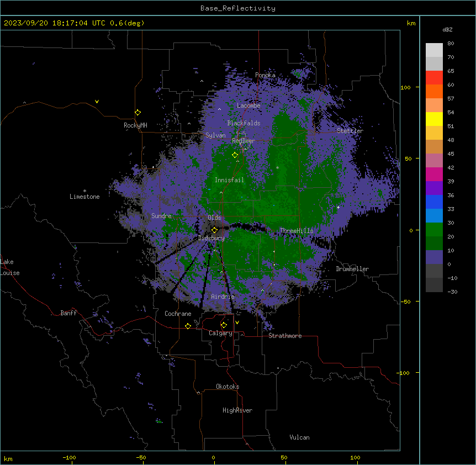The image size is (476, 465).
Task: Click the asterisk marker above Limestone label
Action: (84, 191)
